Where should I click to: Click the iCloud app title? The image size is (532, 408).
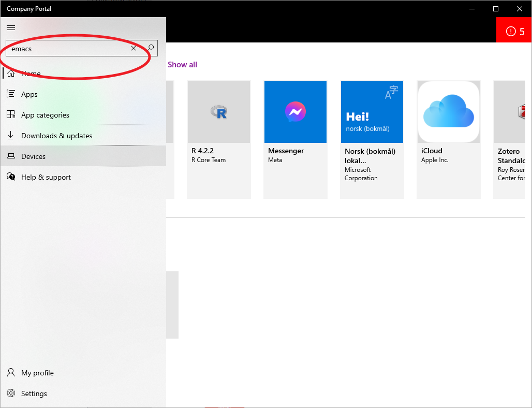click(432, 151)
